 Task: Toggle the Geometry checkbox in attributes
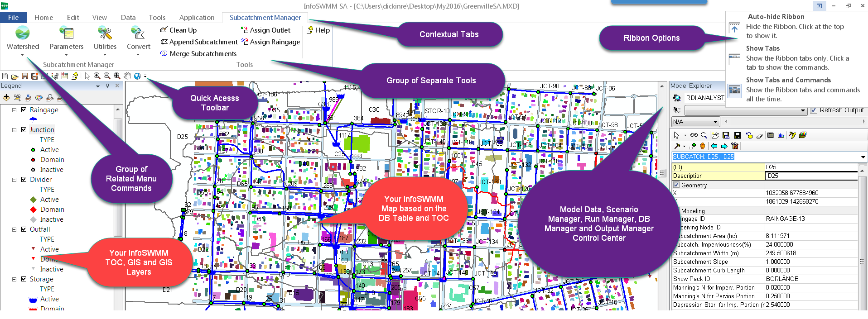pyautogui.click(x=676, y=185)
